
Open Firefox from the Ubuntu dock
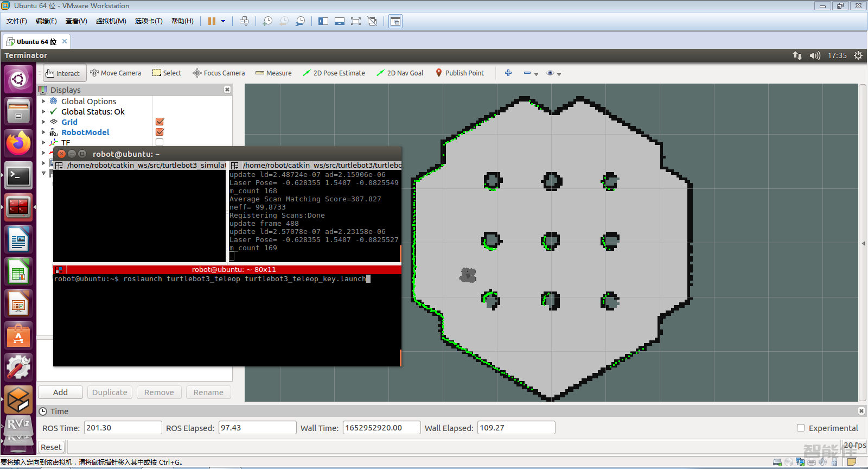pyautogui.click(x=18, y=143)
